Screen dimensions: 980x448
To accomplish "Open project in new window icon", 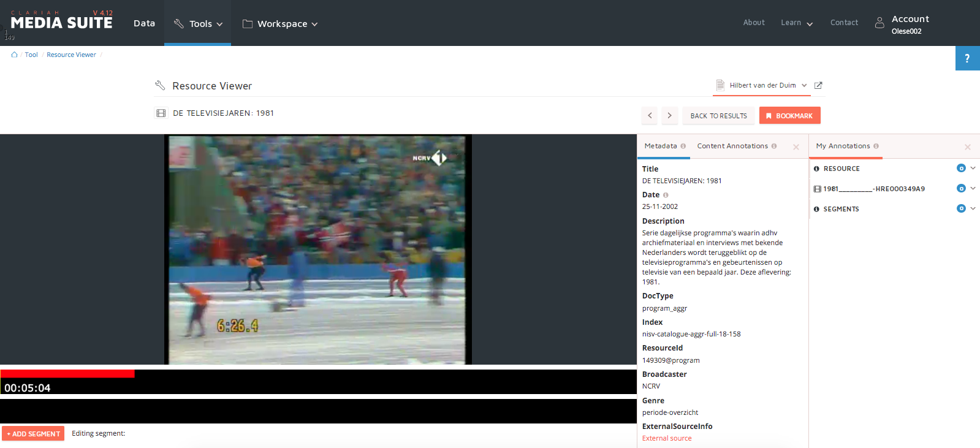I will 818,85.
